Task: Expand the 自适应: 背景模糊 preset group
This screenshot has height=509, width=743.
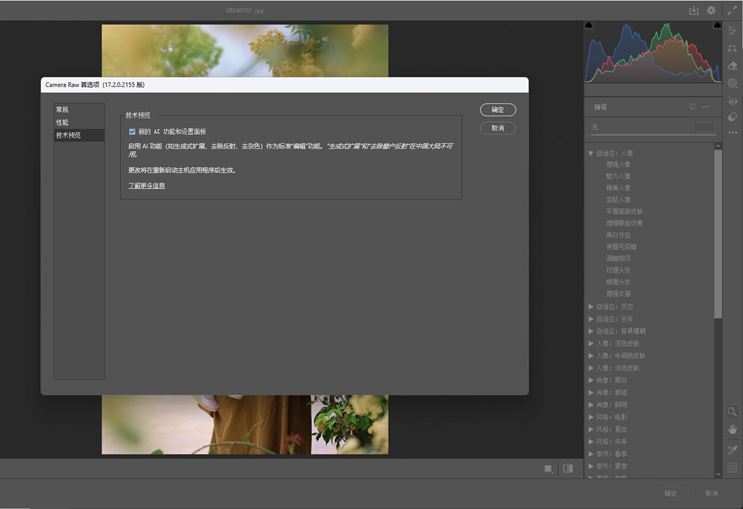Action: coord(591,331)
